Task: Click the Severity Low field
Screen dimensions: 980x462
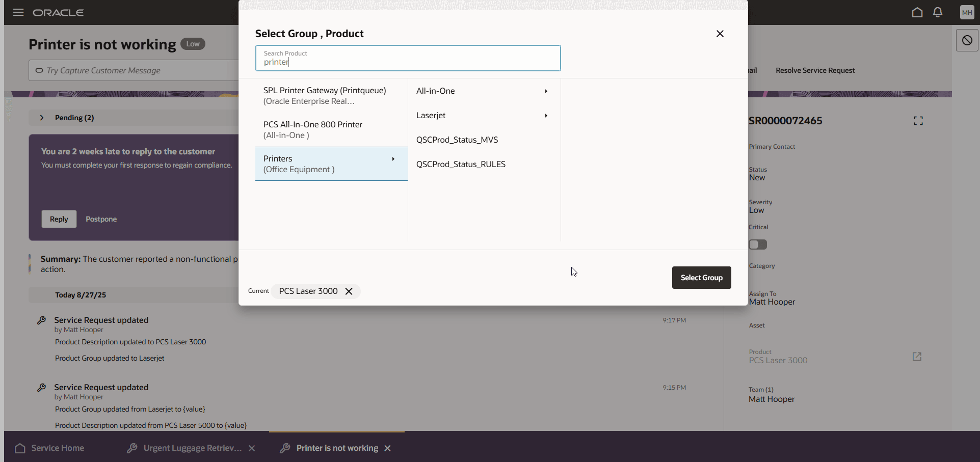Action: (760, 206)
